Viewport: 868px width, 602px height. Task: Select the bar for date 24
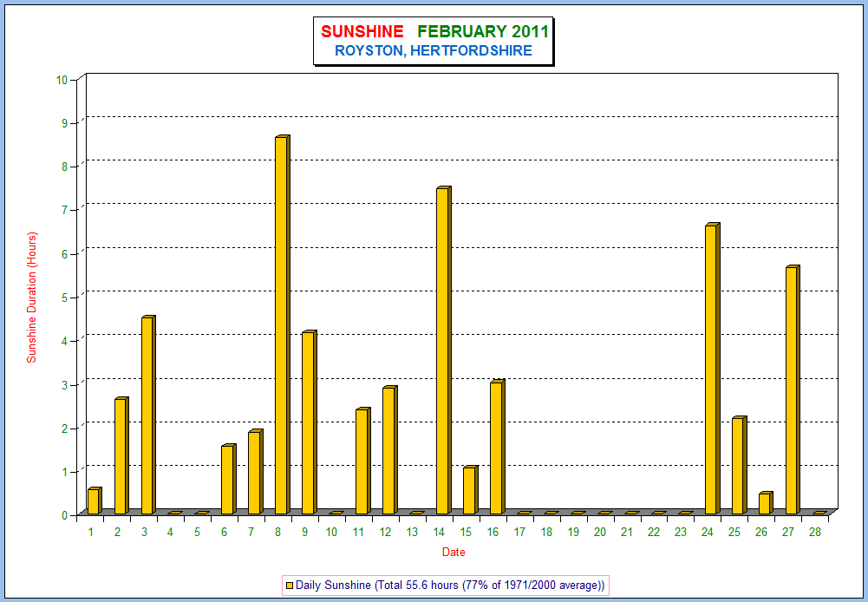coord(712,369)
